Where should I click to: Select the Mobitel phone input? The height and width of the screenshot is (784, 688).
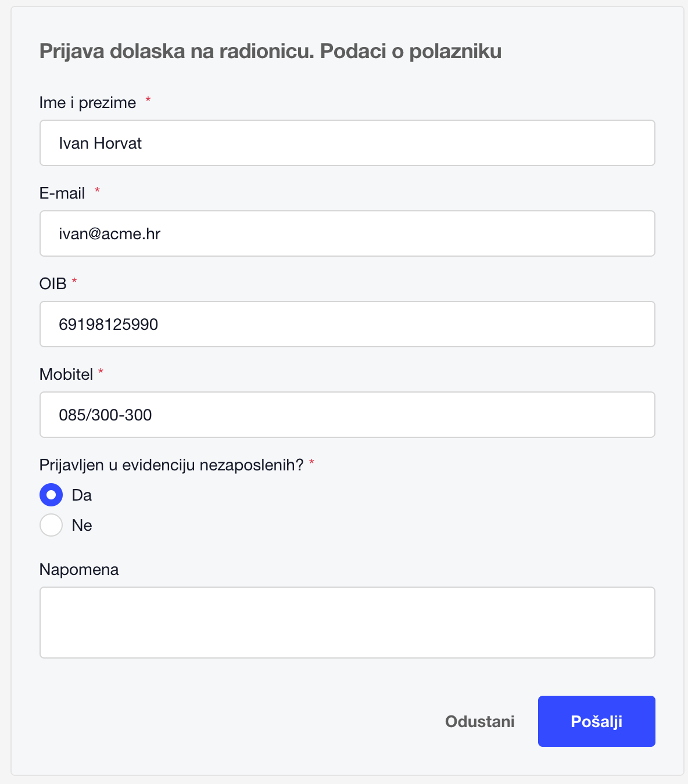coord(347,415)
